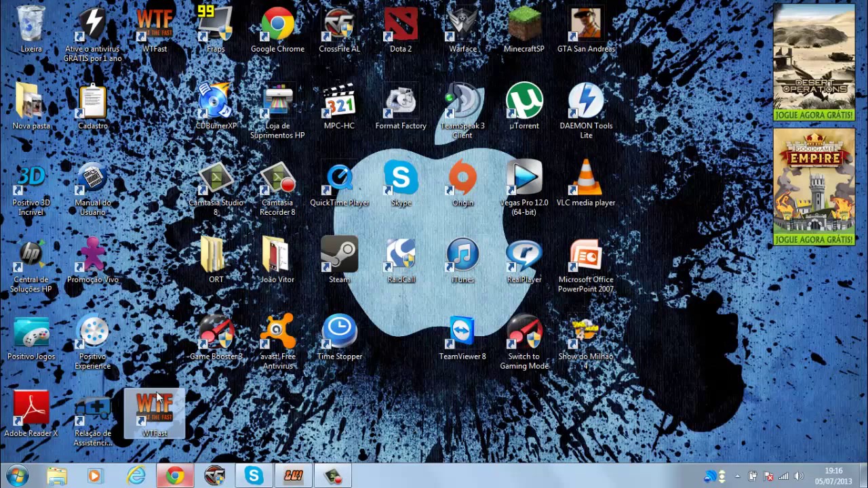The image size is (868, 488).
Task: Open Positivo 3D Incrível
Action: tap(31, 188)
